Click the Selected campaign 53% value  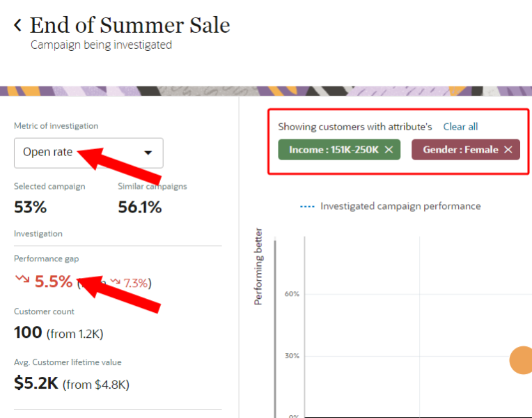(30, 207)
